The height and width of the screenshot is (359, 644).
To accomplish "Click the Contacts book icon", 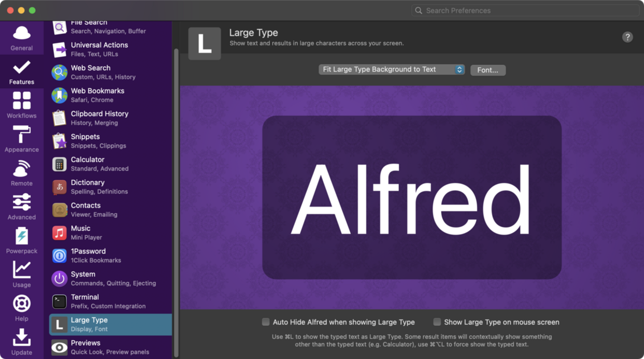I will click(59, 210).
